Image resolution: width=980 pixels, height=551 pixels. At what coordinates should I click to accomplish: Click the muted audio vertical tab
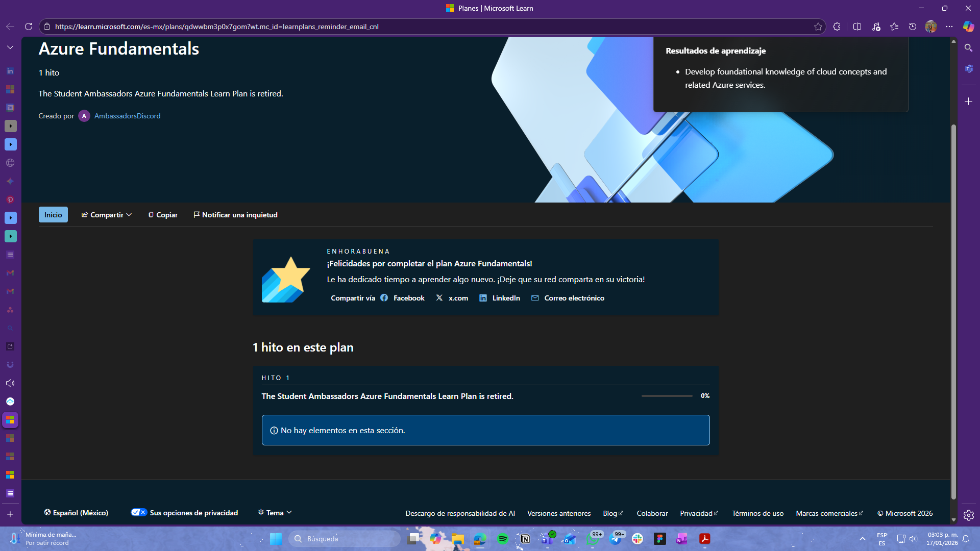pyautogui.click(x=10, y=383)
